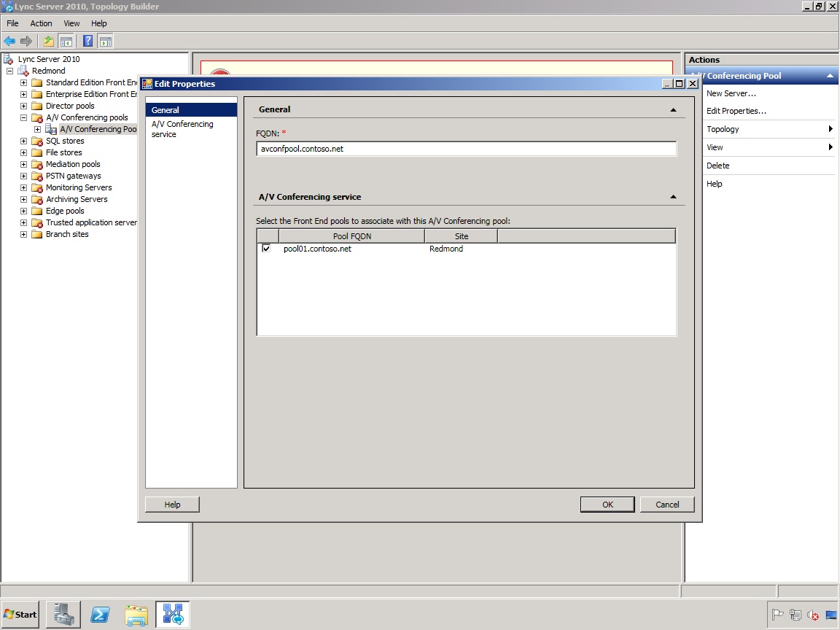Click the SQL stores folder icon
840x630 pixels.
point(37,141)
